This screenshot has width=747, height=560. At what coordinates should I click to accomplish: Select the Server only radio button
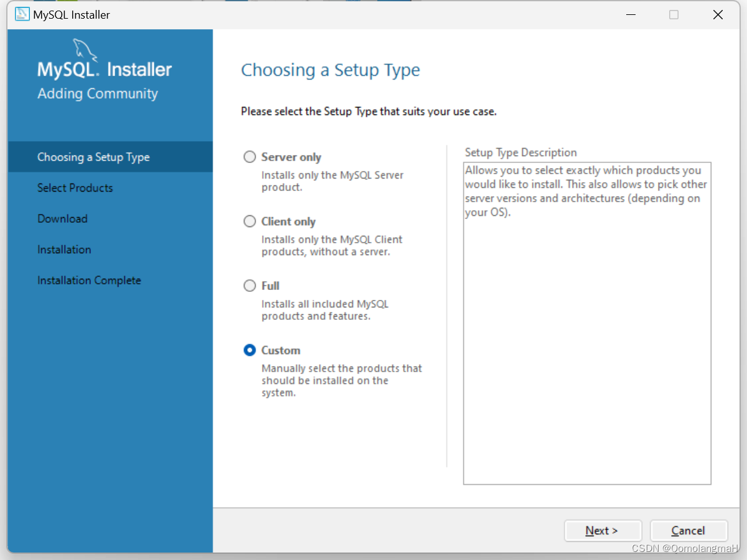coord(250,157)
